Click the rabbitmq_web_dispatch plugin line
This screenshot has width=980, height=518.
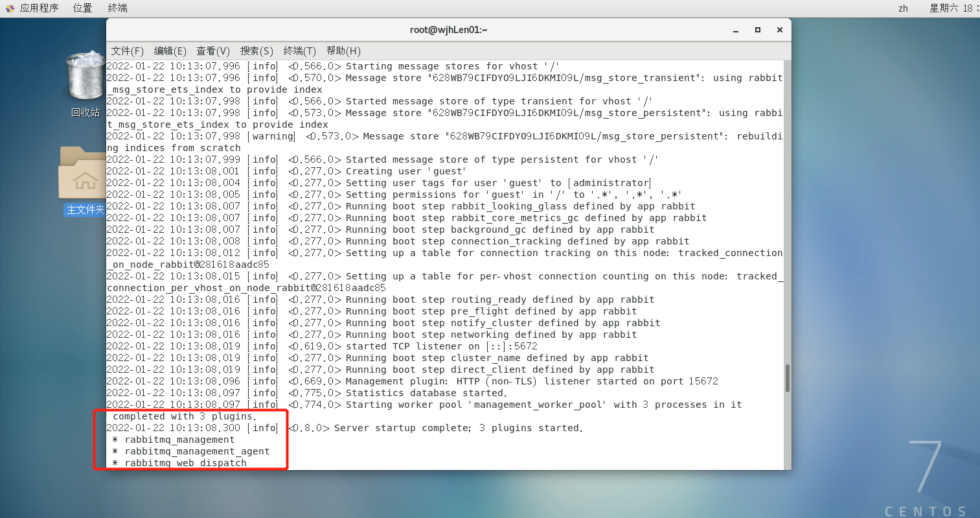(179, 463)
